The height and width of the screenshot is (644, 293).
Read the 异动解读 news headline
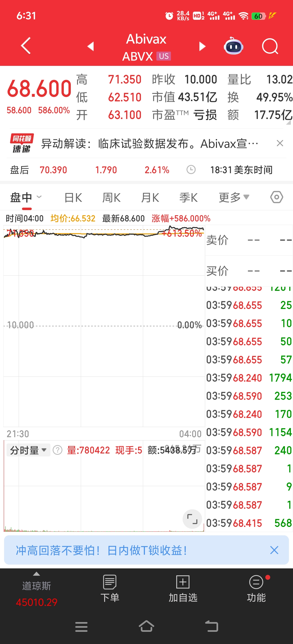pos(149,144)
